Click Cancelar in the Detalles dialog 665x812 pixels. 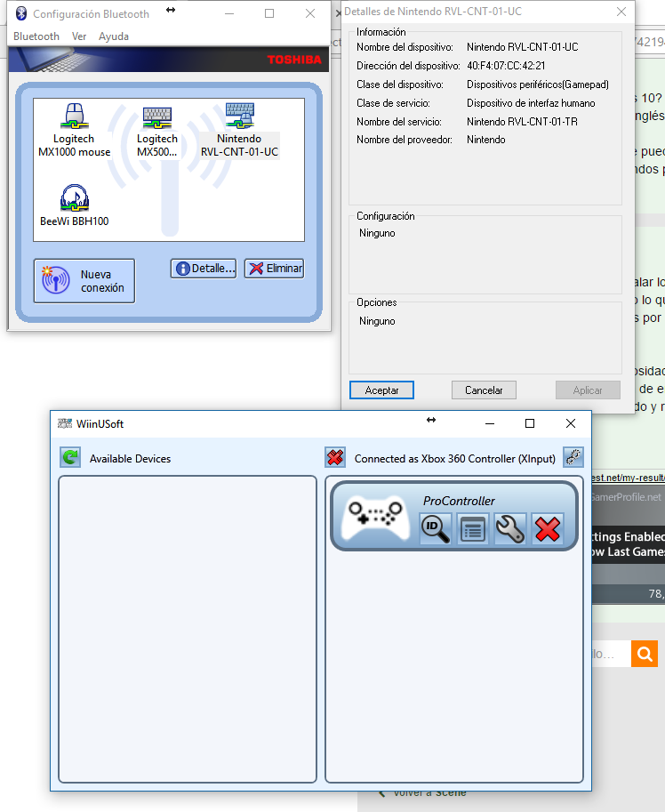pyautogui.click(x=484, y=390)
